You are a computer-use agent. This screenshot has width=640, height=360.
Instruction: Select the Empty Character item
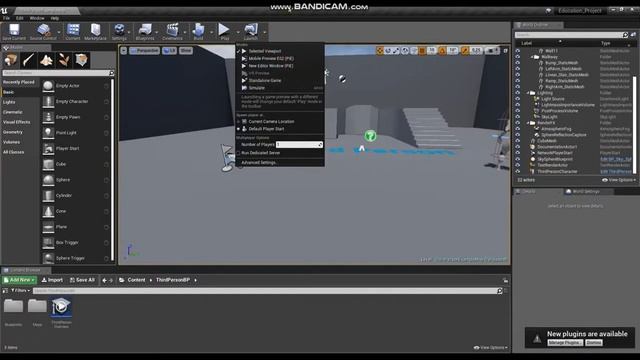pos(76,101)
